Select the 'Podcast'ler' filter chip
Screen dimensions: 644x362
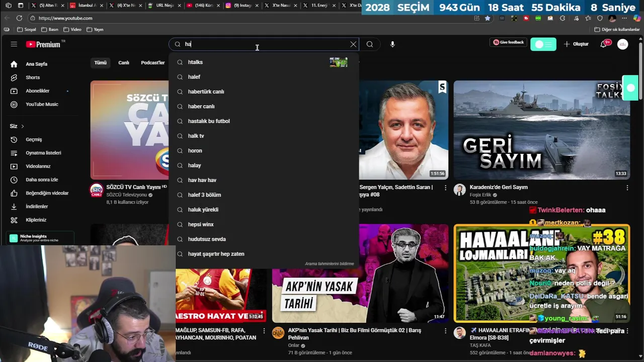pos(153,63)
